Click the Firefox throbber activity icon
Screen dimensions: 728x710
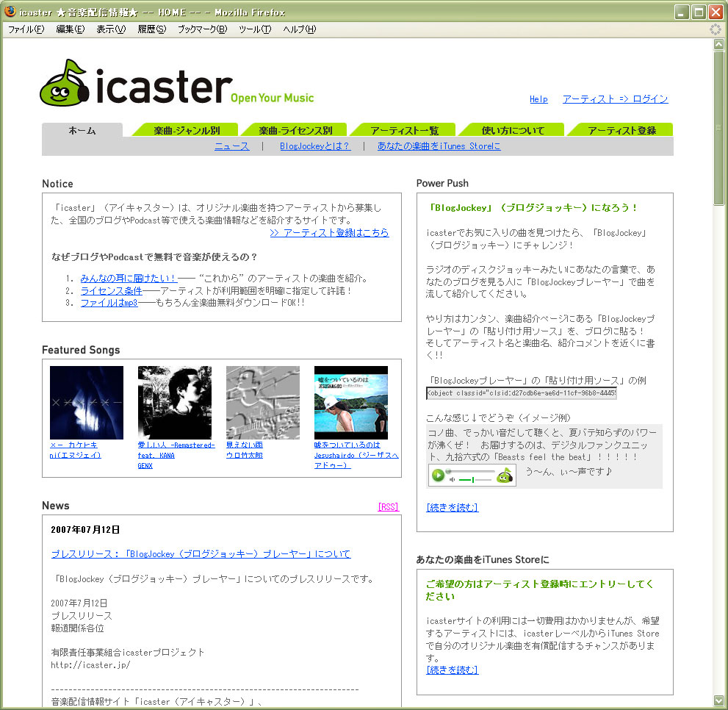716,29
